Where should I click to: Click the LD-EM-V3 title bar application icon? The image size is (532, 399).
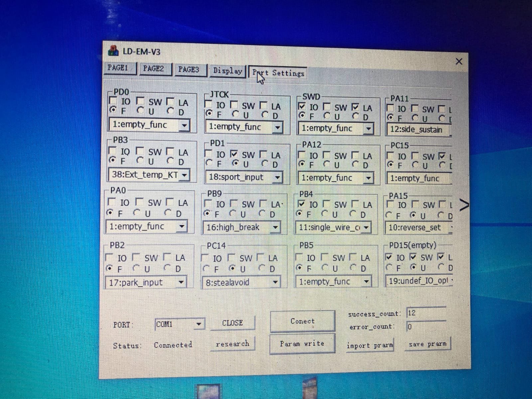pyautogui.click(x=113, y=52)
